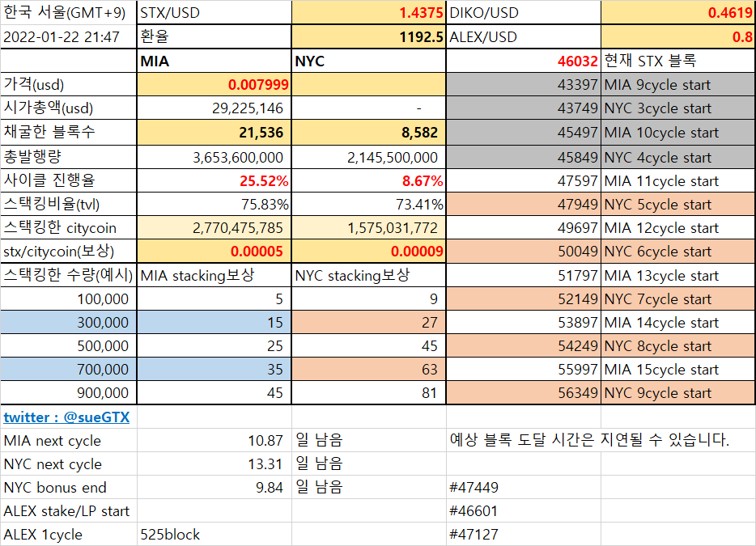Select the MIA 14cycle start cell

tap(677, 323)
